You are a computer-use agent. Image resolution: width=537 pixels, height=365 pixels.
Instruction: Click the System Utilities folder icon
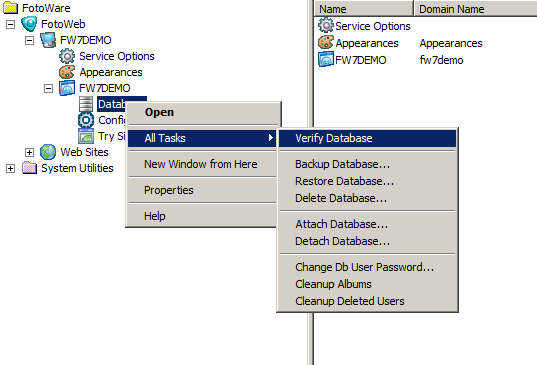point(29,168)
